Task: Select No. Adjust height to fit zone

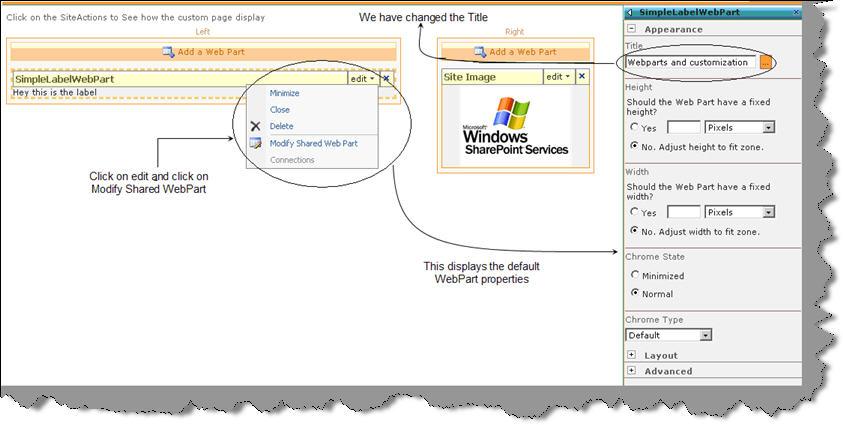Action: [634, 146]
